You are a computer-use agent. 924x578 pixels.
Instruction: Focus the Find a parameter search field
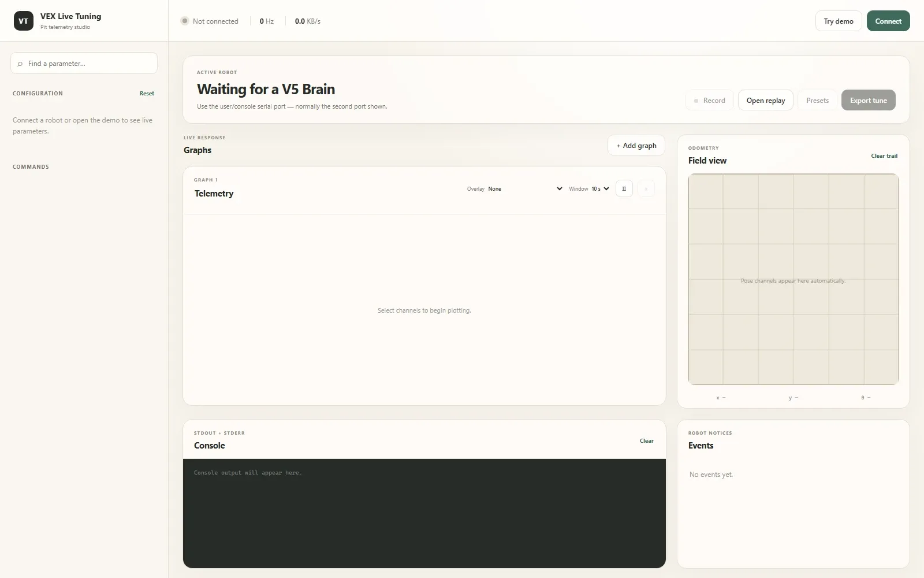click(84, 63)
